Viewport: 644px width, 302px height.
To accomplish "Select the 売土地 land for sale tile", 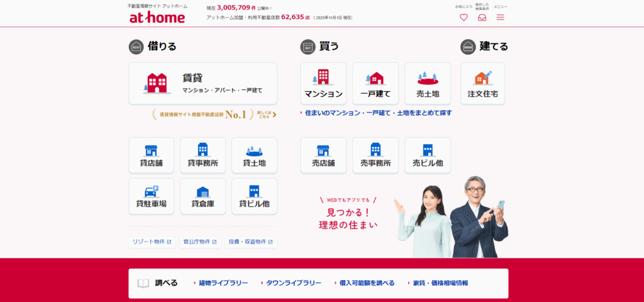I will tap(428, 83).
